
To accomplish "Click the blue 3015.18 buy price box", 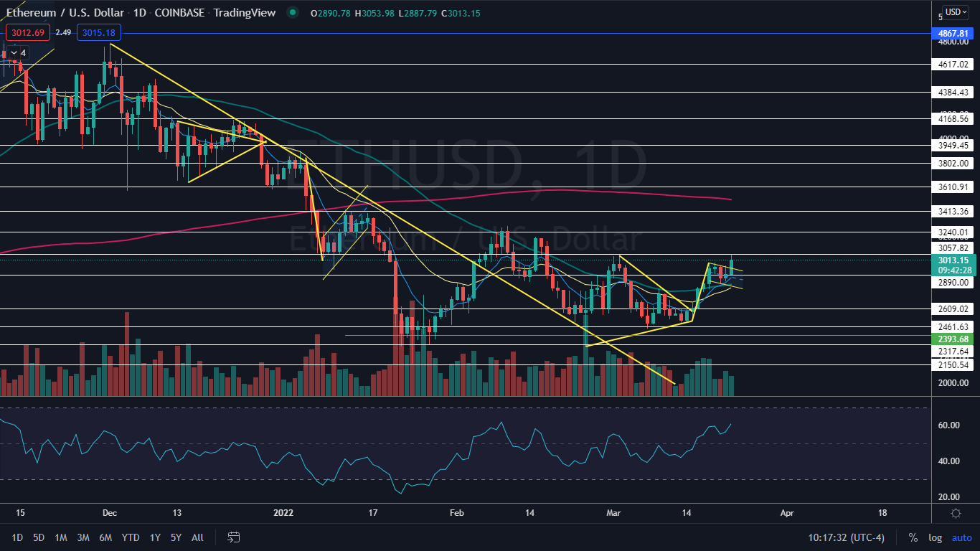I will (x=100, y=32).
